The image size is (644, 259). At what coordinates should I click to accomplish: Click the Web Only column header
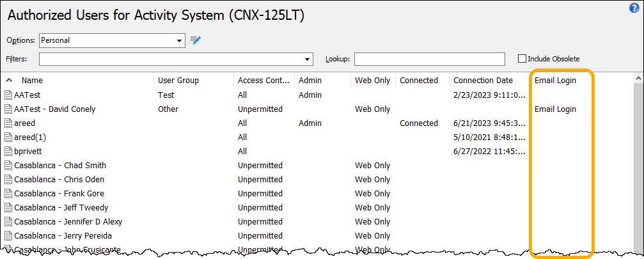(x=372, y=81)
